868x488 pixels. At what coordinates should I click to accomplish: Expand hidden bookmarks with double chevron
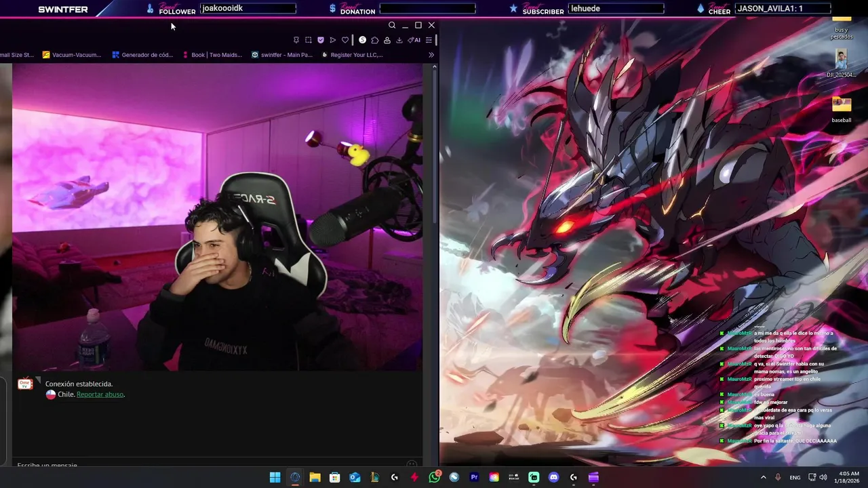pos(431,55)
